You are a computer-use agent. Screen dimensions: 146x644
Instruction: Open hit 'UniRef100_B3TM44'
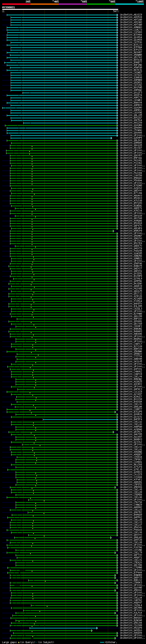click(131, 35)
